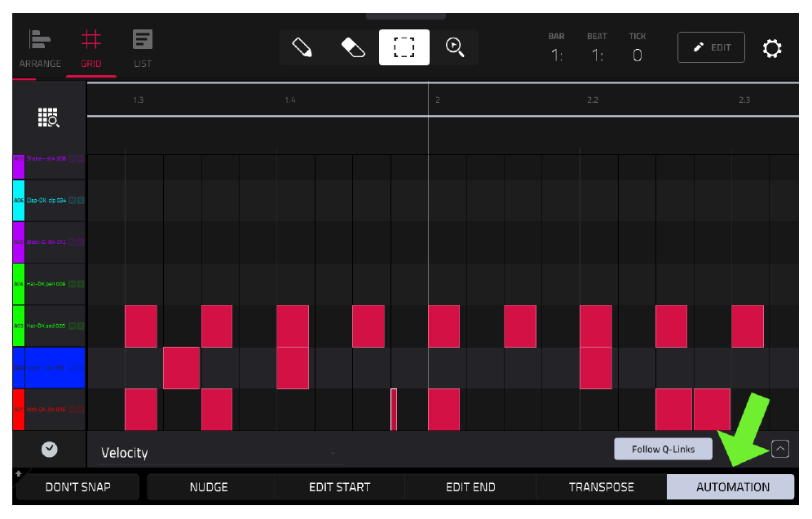Toggle the Follow Q-Links button
The height and width of the screenshot is (519, 812).
pyautogui.click(x=663, y=449)
